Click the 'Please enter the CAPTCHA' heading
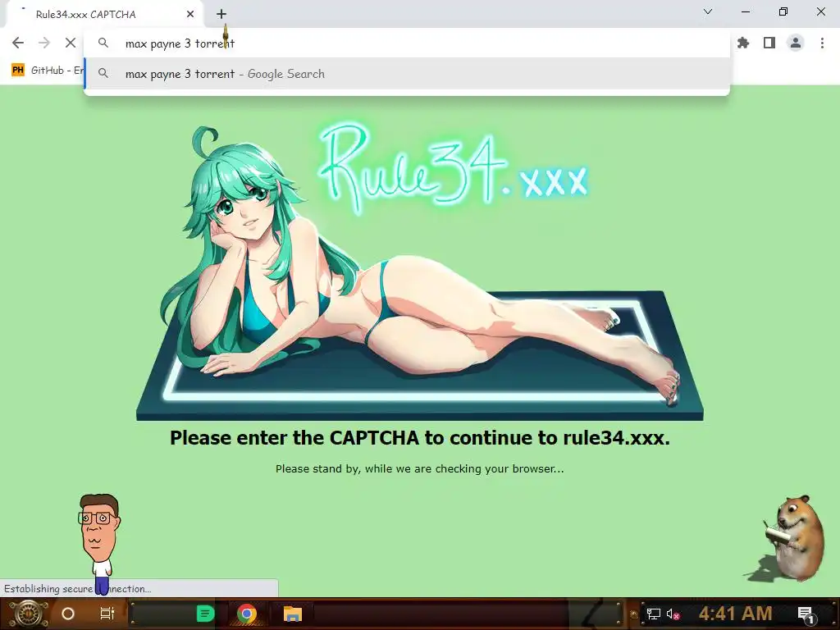Image resolution: width=840 pixels, height=630 pixels. (x=420, y=438)
